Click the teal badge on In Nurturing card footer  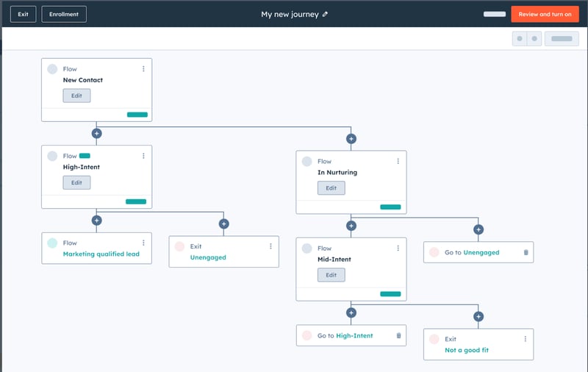point(390,207)
